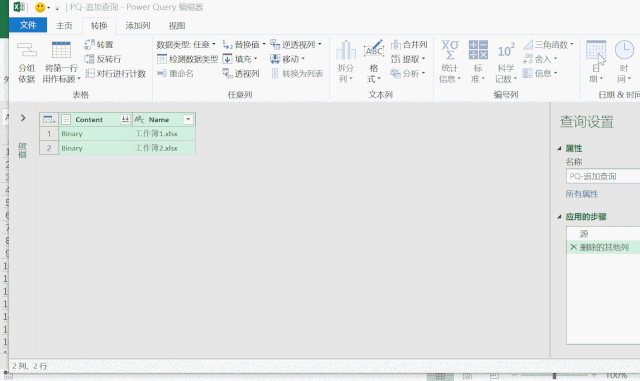Collapse the 应用的步骤 section
640x381 pixels.
(x=560, y=217)
